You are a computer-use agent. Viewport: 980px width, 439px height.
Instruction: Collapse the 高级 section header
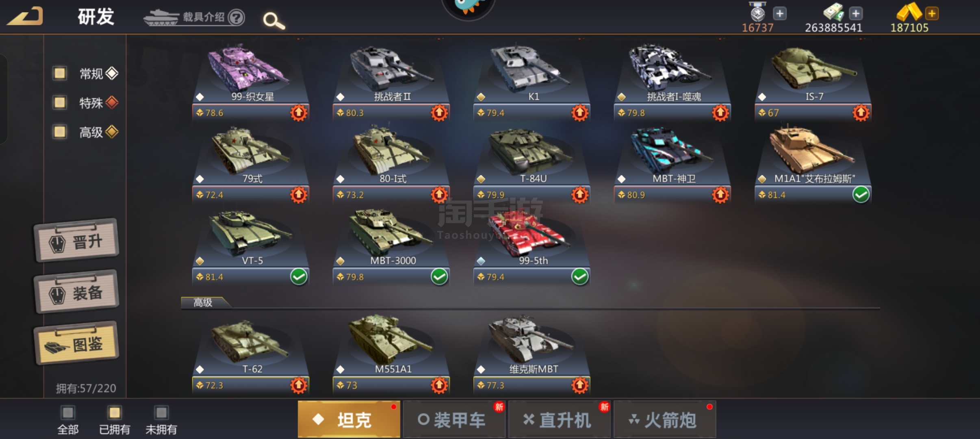(205, 302)
